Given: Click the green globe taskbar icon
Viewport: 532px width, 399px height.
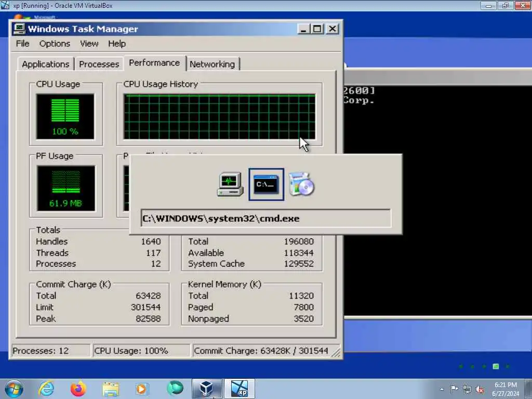Looking at the screenshot, I should click(x=175, y=388).
